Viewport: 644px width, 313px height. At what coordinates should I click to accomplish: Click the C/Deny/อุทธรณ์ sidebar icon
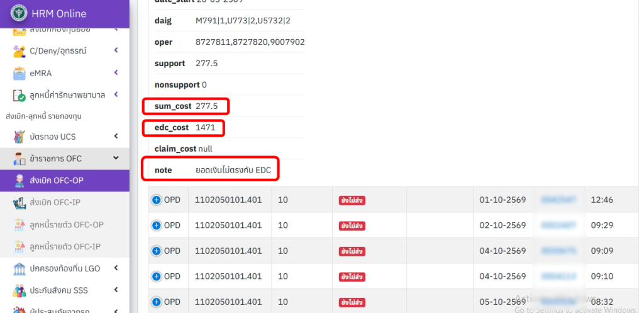coord(19,51)
